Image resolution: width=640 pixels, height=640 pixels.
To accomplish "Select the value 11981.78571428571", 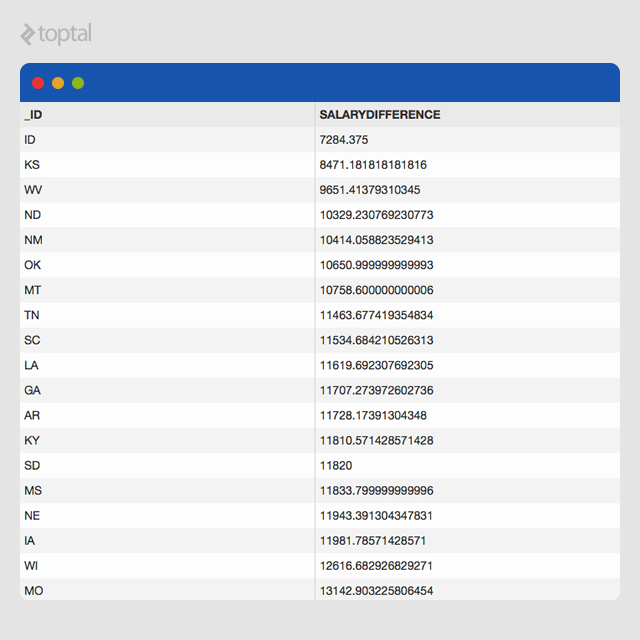I will pyautogui.click(x=373, y=541).
